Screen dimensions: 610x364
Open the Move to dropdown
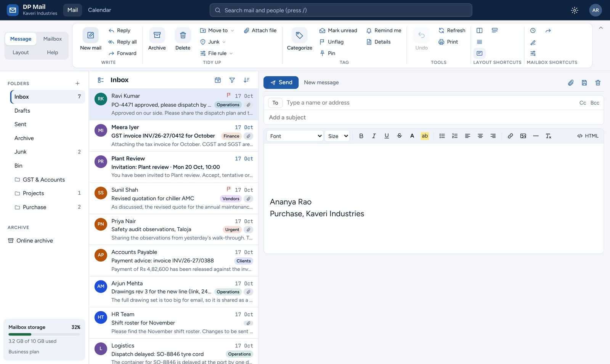(217, 30)
